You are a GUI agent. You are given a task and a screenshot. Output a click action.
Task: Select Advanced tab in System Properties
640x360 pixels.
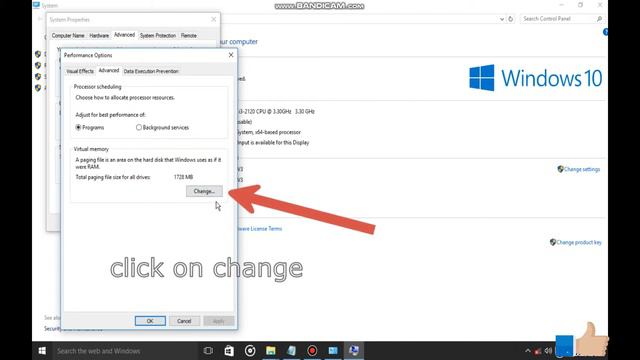124,35
